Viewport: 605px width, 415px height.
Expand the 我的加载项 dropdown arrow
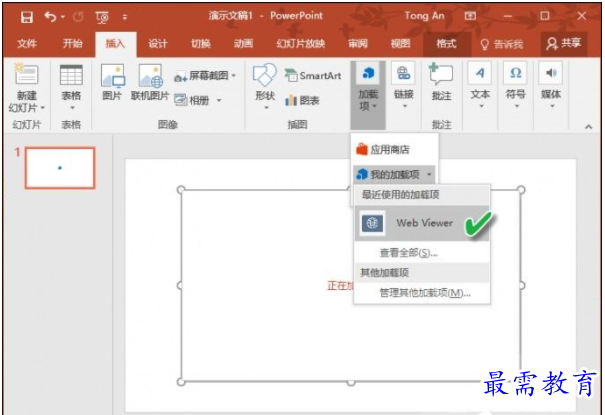click(429, 175)
